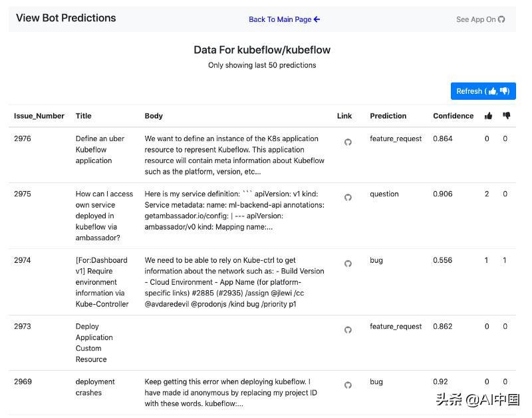Viewport: 532px width, 418px height.
Task: Follow the Back To Main Page link
Action: click(284, 19)
